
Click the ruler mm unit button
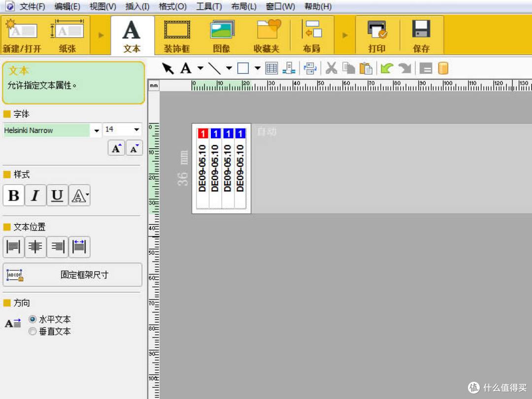click(154, 86)
